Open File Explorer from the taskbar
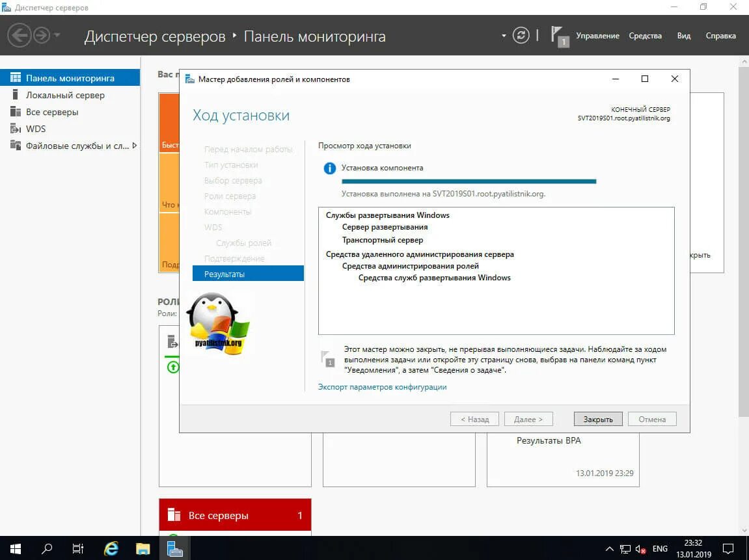The height and width of the screenshot is (560, 749). [143, 548]
